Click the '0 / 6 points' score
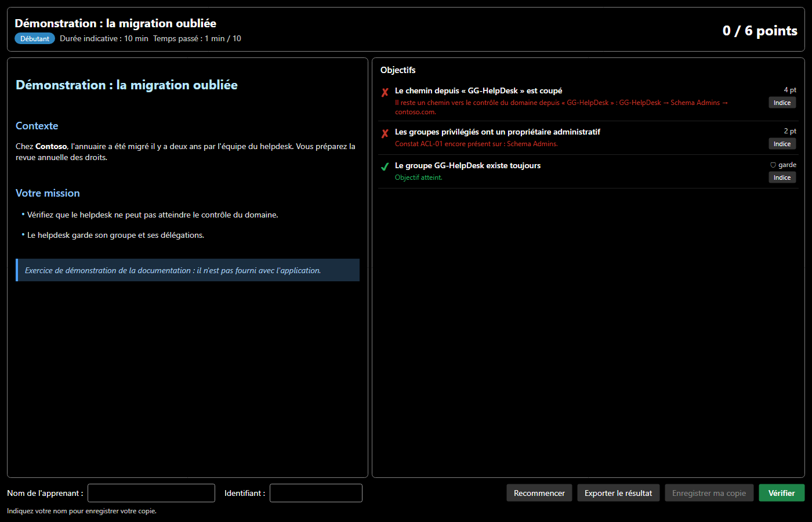812x522 pixels. (760, 31)
